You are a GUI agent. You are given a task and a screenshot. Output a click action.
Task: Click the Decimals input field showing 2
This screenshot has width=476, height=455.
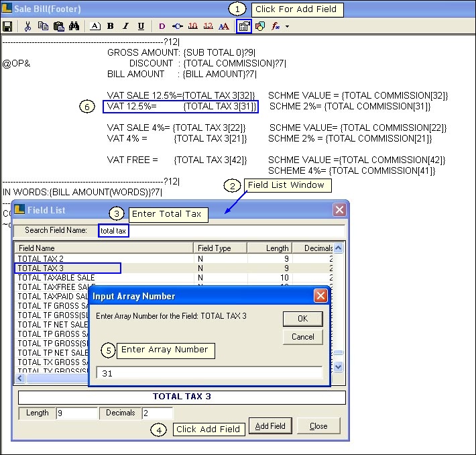pos(158,413)
